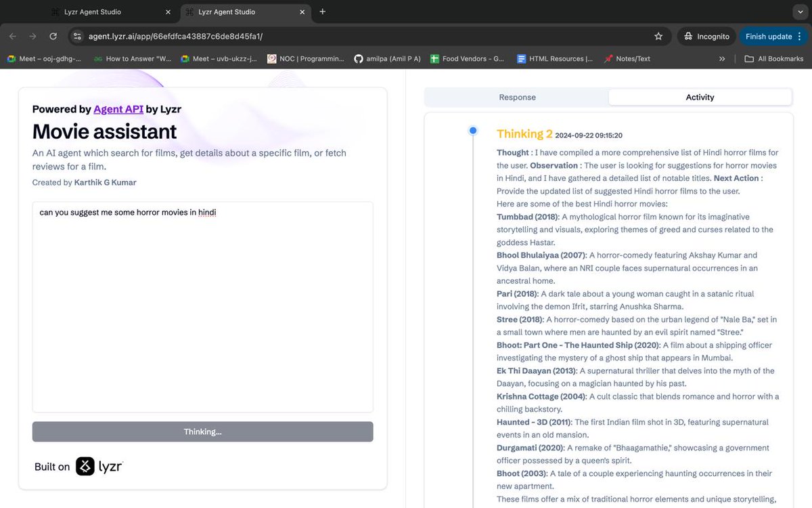Open the HTML Resources doc bookmark
The width and height of the screenshot is (812, 508).
coord(555,59)
